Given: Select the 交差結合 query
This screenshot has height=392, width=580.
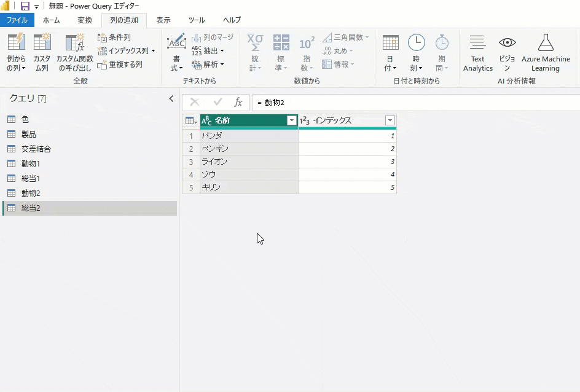Looking at the screenshot, I should click(90, 149).
